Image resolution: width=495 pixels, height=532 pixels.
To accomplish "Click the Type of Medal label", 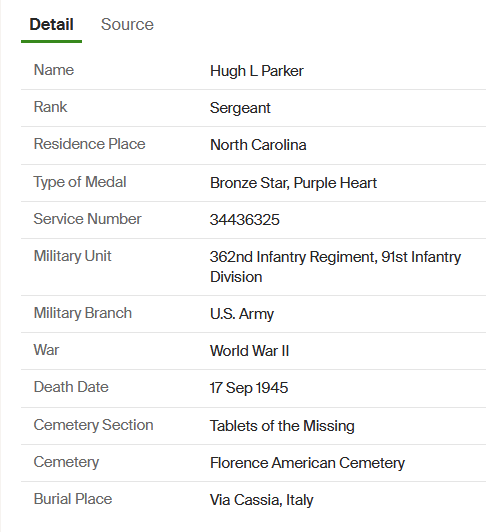I will pyautogui.click(x=80, y=182).
